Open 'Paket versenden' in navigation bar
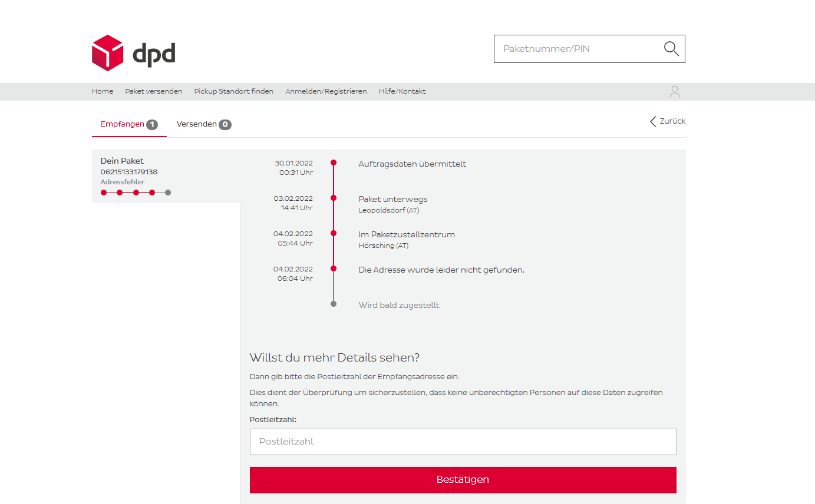This screenshot has height=504, width=815. click(x=154, y=91)
